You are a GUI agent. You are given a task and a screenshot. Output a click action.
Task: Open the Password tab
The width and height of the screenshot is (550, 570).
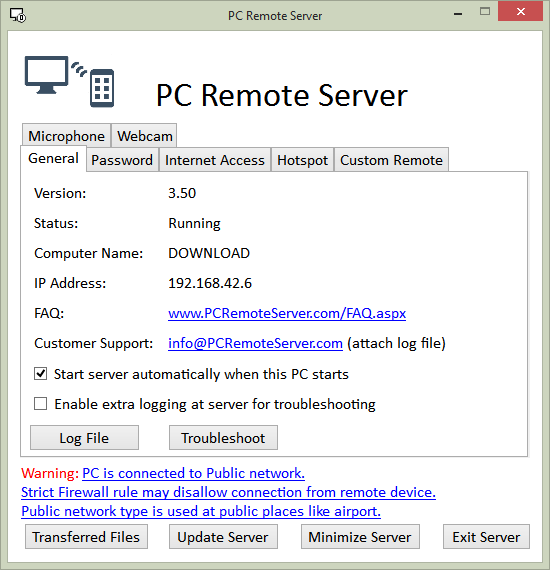(x=122, y=160)
